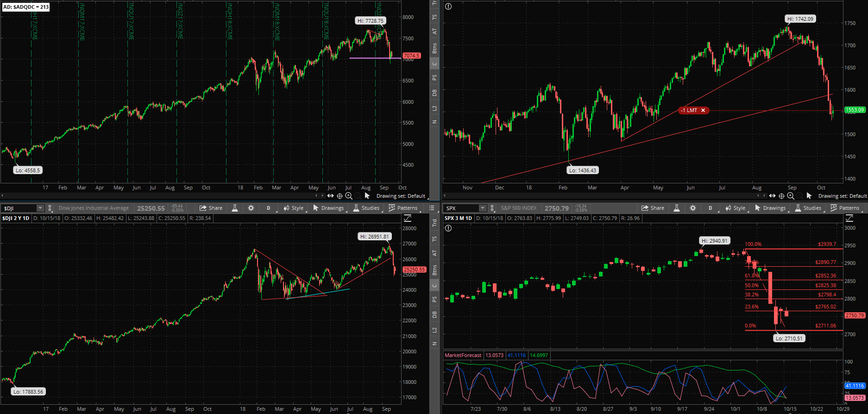Image resolution: width=868 pixels, height=414 pixels.
Task: Click the Lo: 17883.56 bubble on $DJI chart
Action: coord(28,392)
